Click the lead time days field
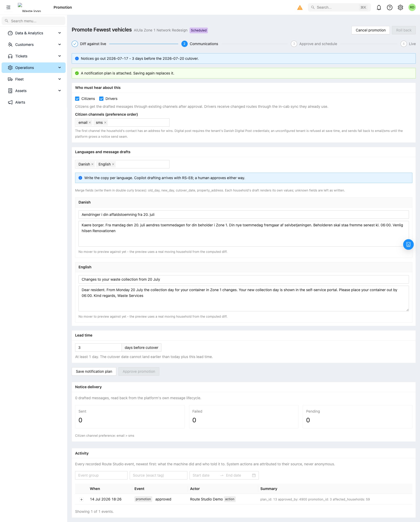Screen dimensions: 420x522 tap(98, 348)
